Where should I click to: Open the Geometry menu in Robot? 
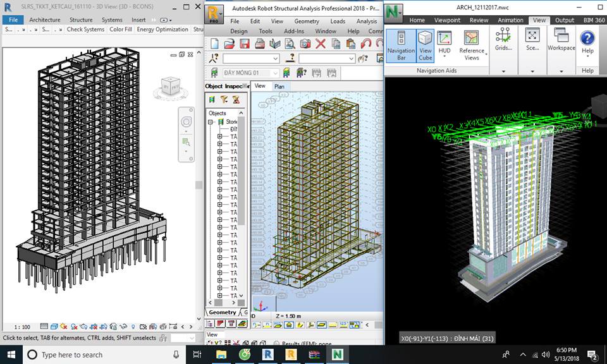[307, 21]
